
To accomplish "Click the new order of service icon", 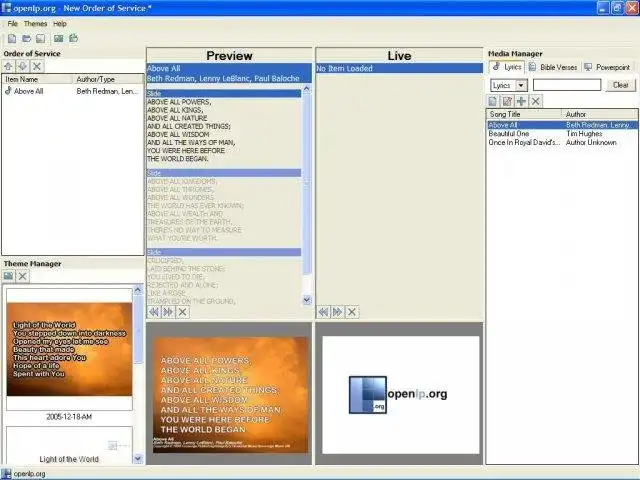I will click(x=12, y=39).
